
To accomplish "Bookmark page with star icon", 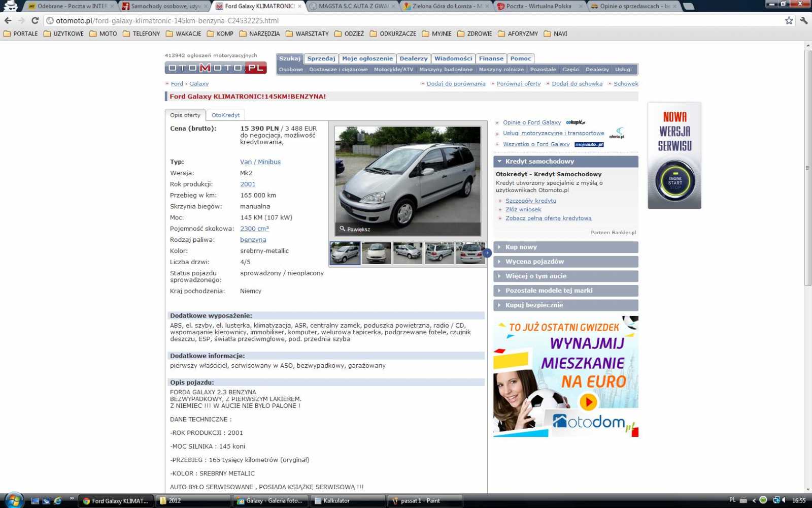I will [789, 20].
